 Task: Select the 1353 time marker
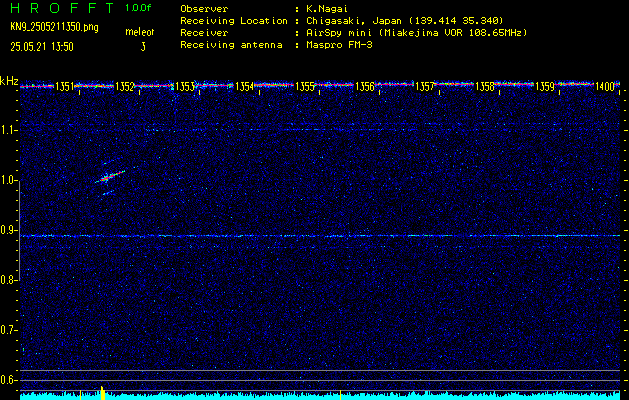[x=185, y=87]
